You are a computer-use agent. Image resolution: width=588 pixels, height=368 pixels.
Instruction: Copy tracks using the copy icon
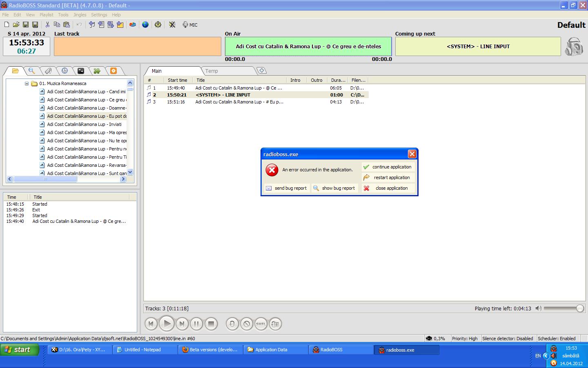point(57,25)
